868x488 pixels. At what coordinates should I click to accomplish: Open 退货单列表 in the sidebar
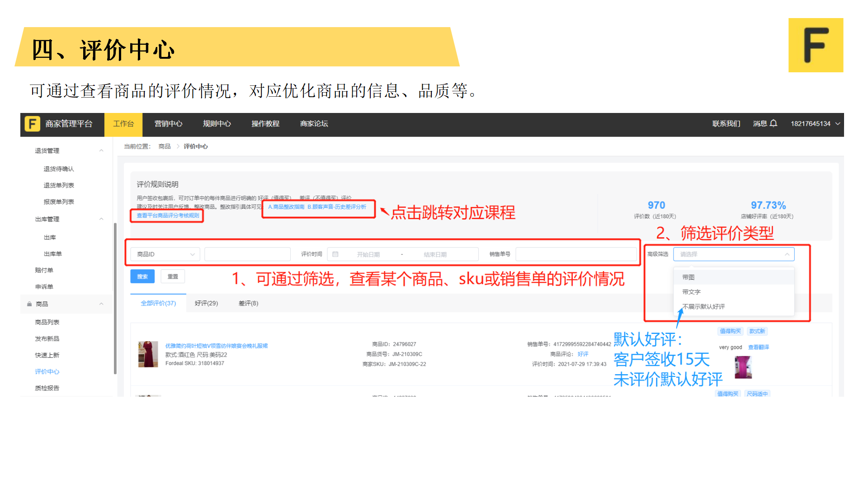click(59, 185)
